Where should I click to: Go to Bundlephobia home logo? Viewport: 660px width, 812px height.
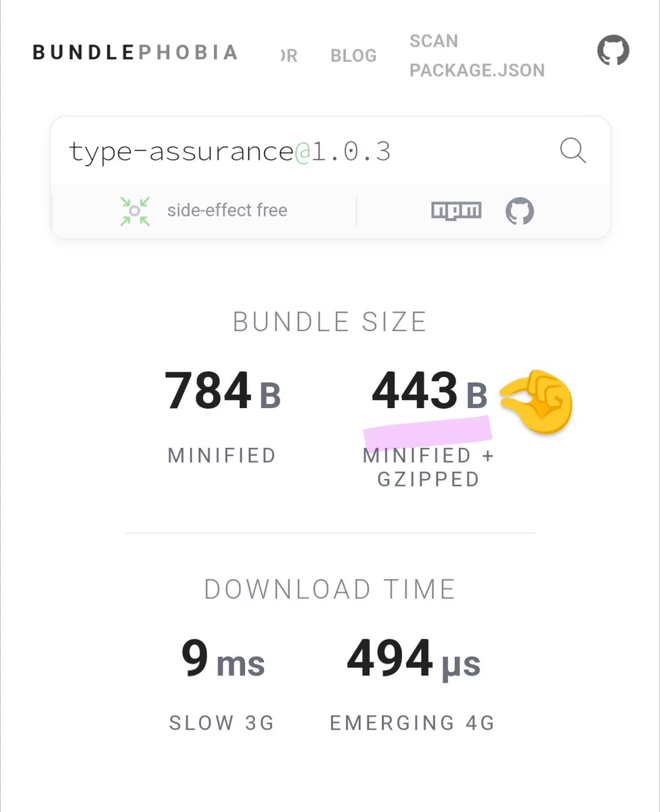(x=135, y=53)
